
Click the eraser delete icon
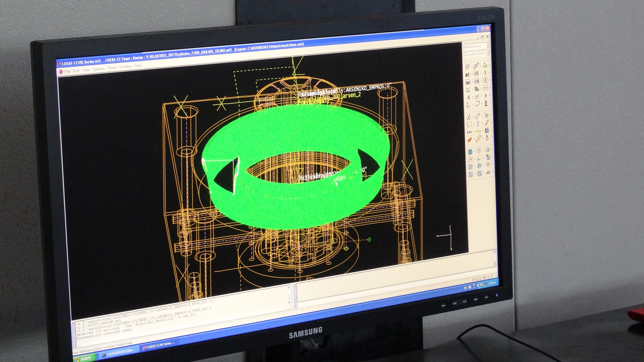470,139
